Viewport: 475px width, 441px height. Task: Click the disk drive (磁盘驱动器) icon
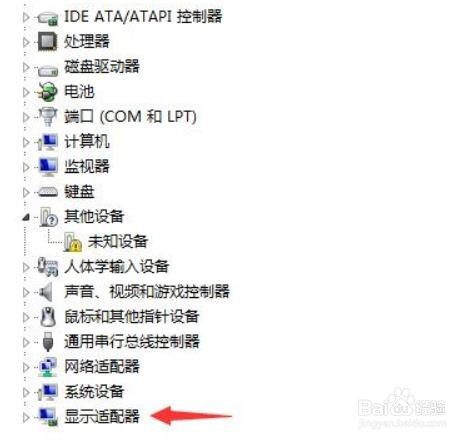48,69
